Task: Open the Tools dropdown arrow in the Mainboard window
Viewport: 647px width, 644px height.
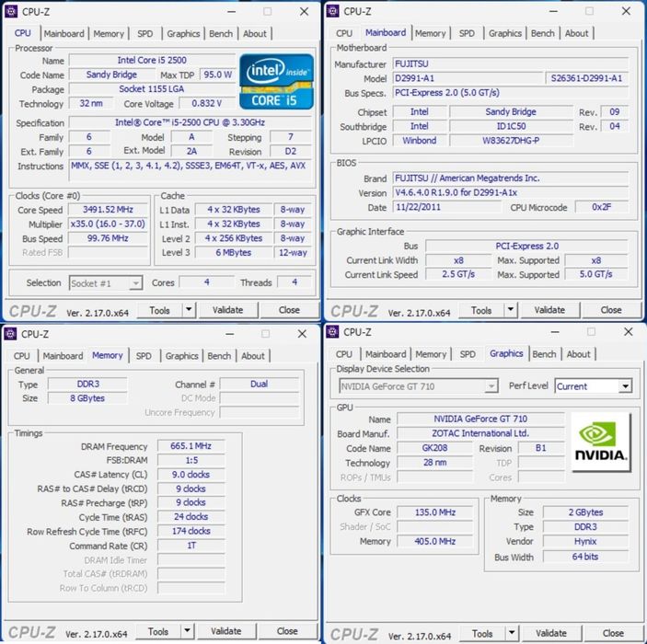Action: (x=511, y=310)
